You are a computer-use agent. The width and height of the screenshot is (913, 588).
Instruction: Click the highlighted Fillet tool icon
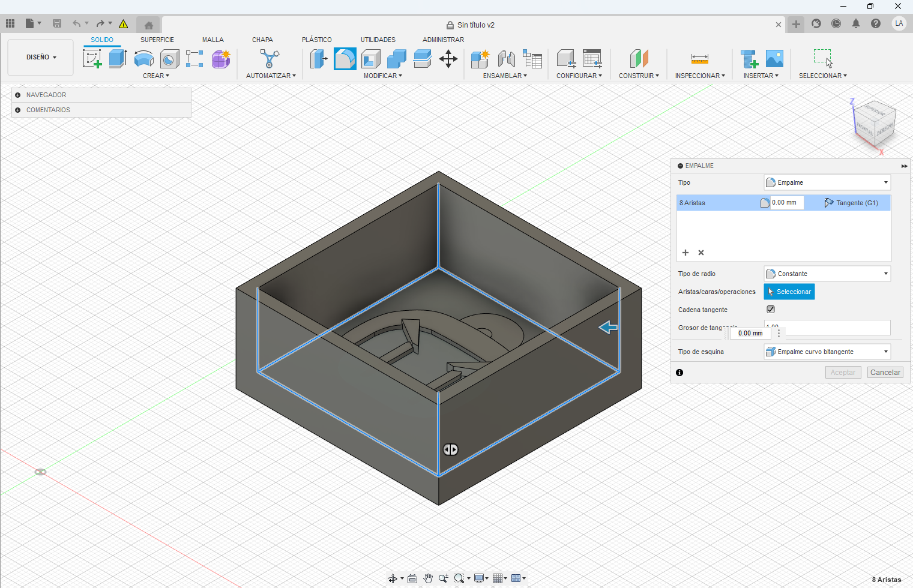345,59
